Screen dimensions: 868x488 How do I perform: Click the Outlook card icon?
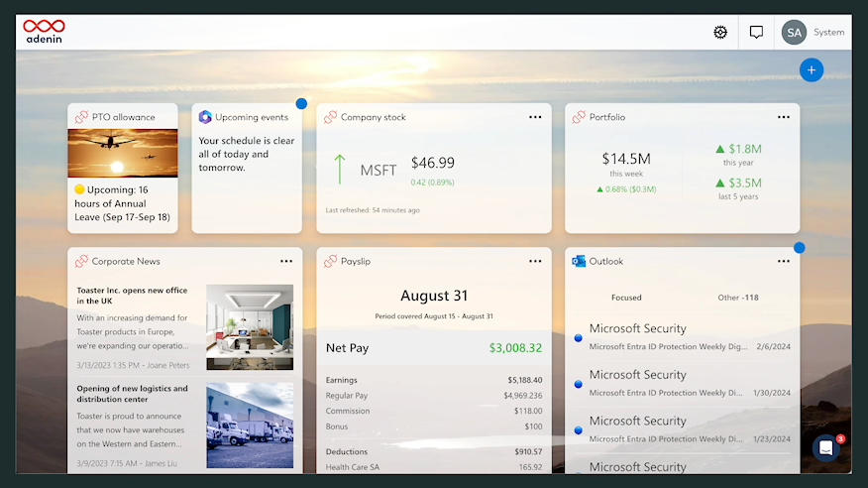(579, 261)
